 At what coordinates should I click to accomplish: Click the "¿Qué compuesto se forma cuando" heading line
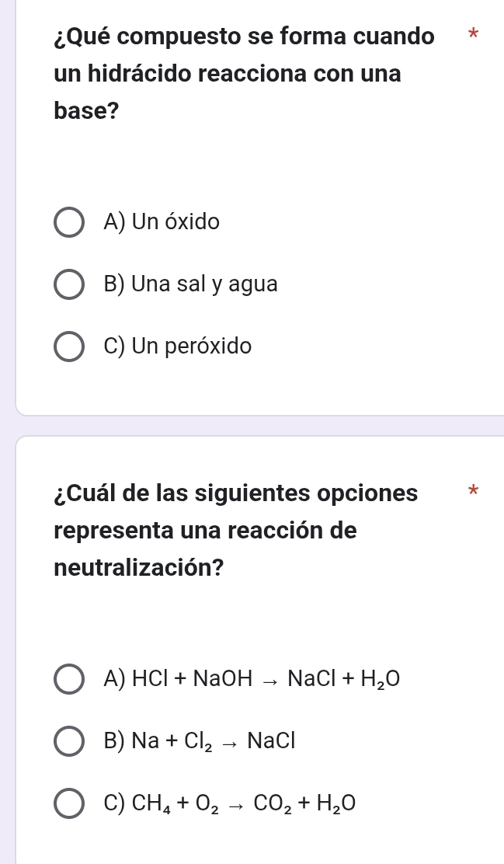244,37
